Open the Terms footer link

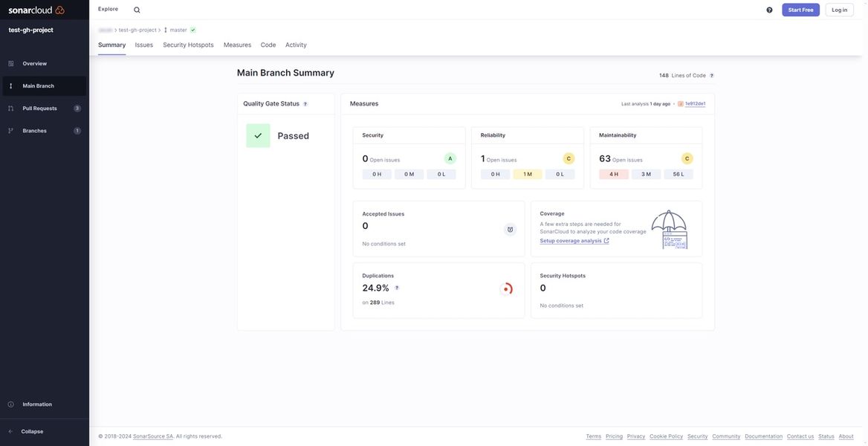click(x=594, y=436)
